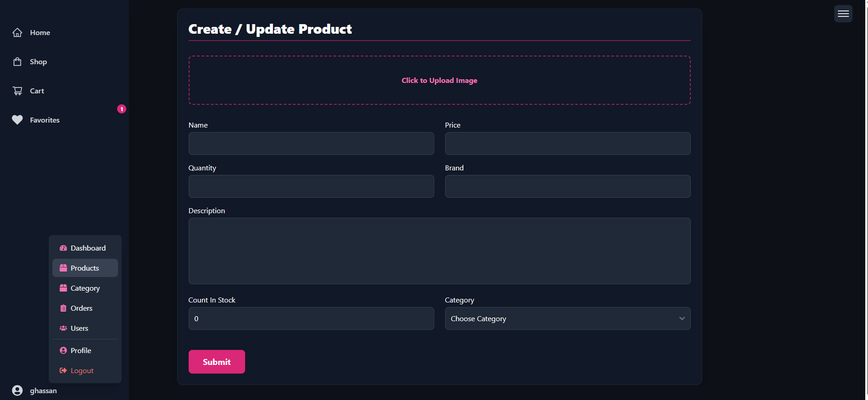This screenshot has height=400, width=868.
Task: Open the Cart icon
Action: (x=17, y=91)
